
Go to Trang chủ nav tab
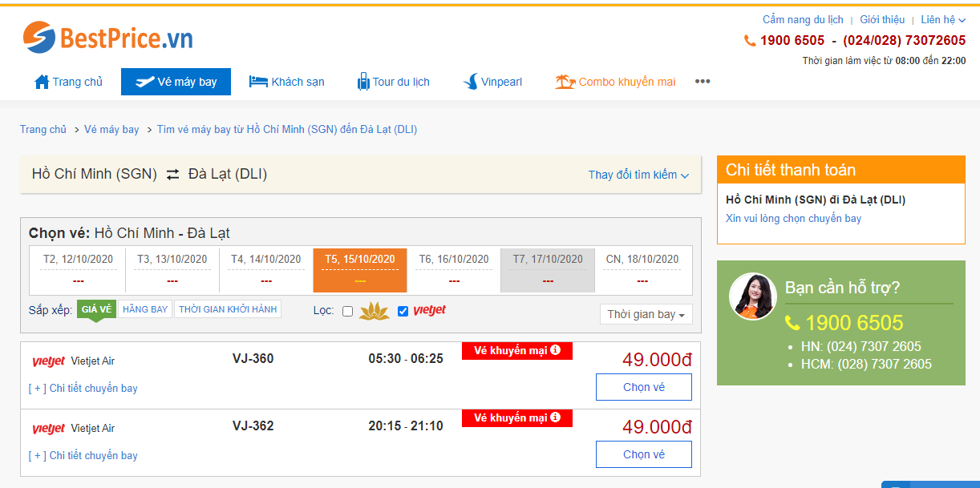68,82
